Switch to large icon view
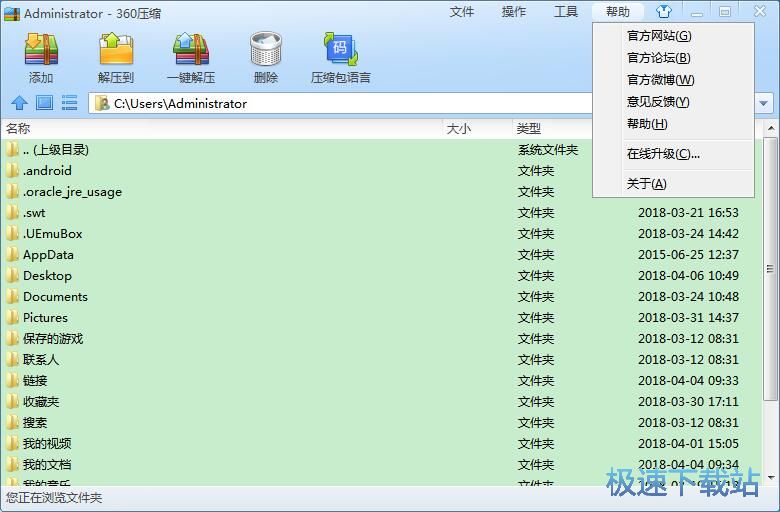Screen dimensions: 780x512 (44, 103)
